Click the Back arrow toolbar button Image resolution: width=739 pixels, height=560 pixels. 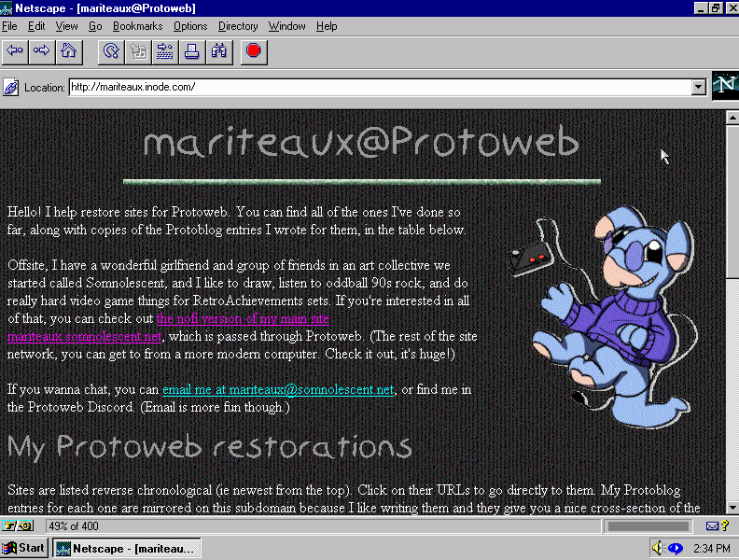click(15, 50)
